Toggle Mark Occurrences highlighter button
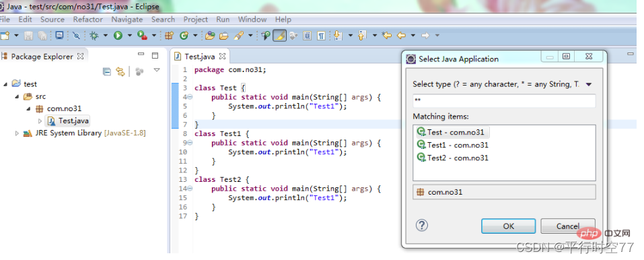Screen dimensions: 644x260 pos(279,36)
